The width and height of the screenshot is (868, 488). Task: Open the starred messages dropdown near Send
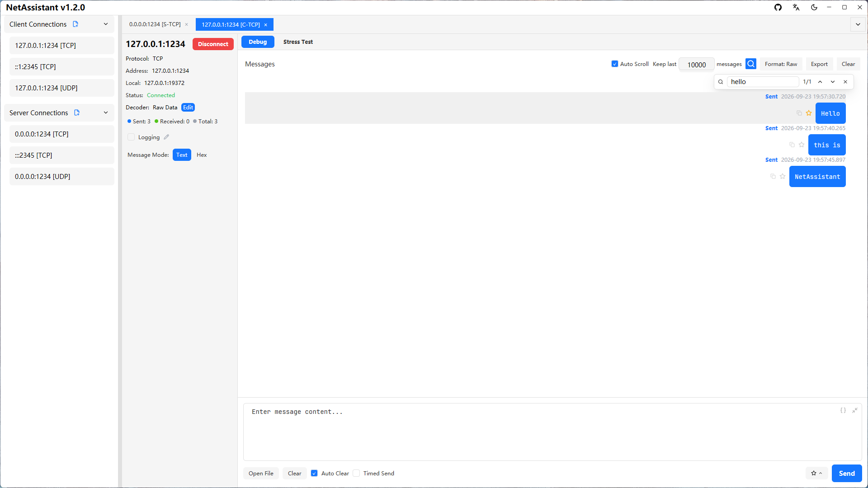(x=816, y=473)
